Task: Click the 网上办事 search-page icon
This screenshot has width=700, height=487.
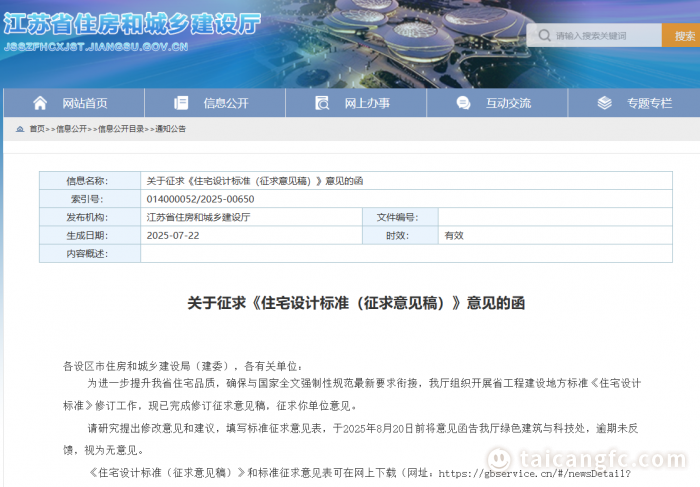Action: 322,103
